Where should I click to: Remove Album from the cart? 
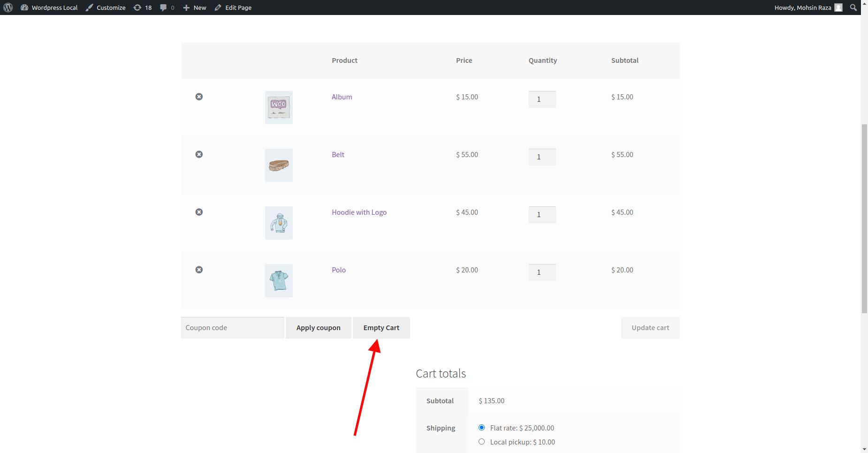(x=199, y=97)
